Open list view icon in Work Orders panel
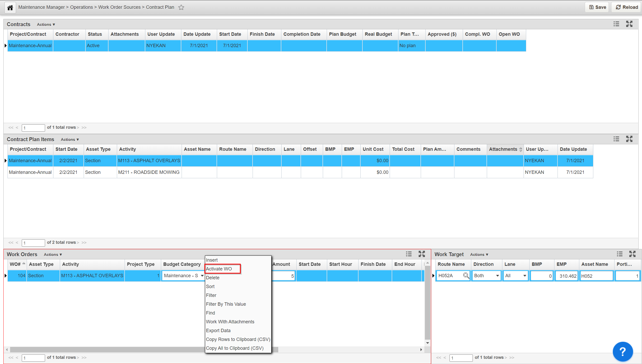 point(409,254)
